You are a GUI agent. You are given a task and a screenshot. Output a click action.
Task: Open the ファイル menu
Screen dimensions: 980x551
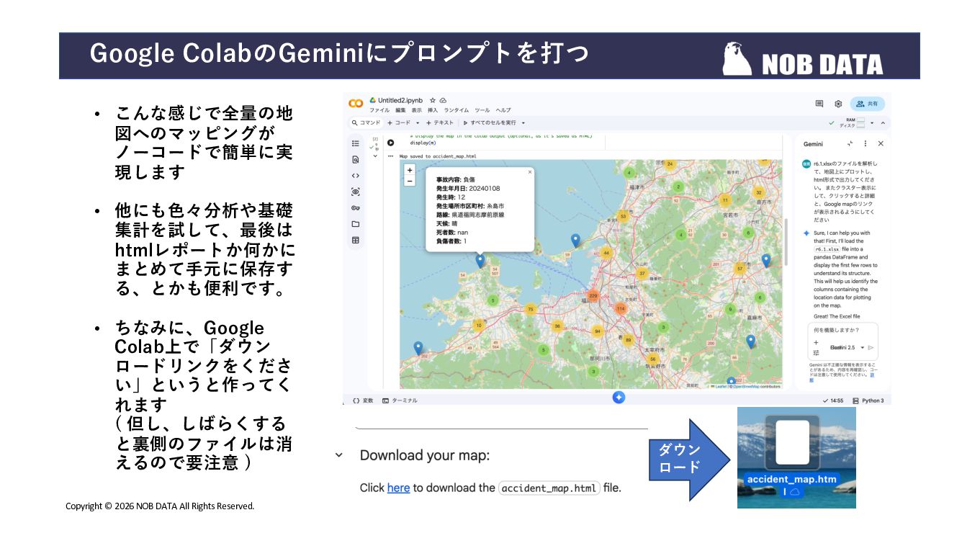[x=379, y=110]
